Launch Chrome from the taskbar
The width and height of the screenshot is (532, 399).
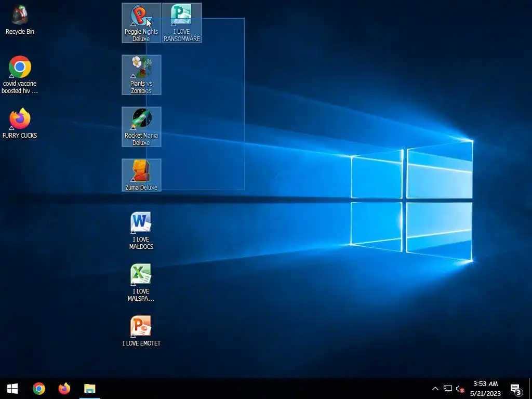point(38,389)
